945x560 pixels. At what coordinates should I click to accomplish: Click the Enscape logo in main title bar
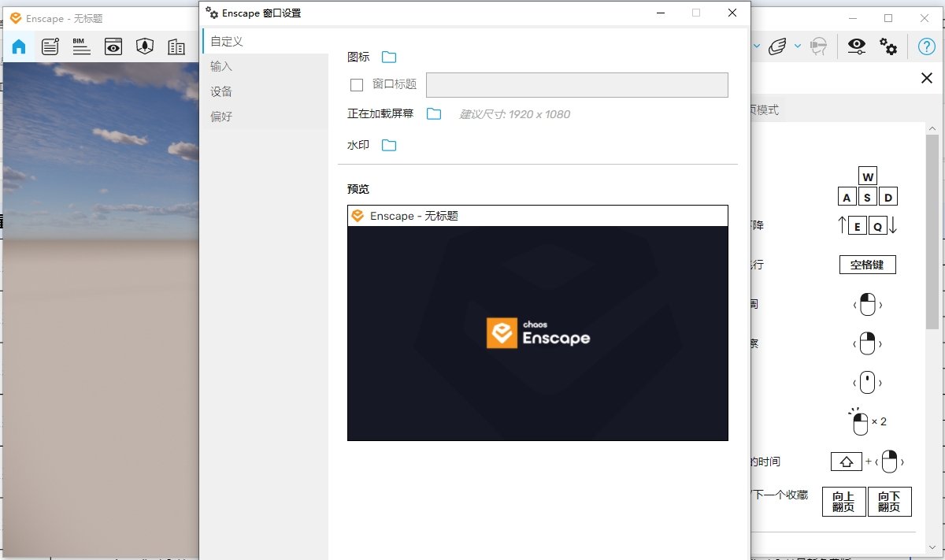click(x=15, y=17)
